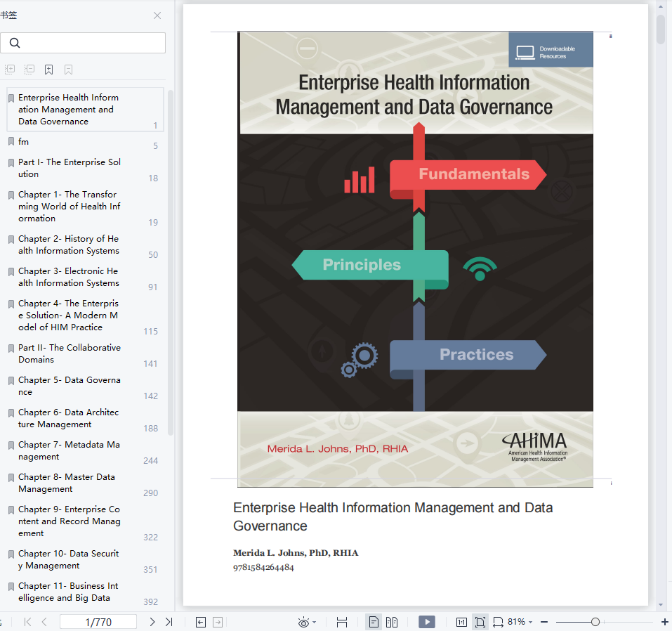The height and width of the screenshot is (631, 672).
Task: Close the 书签 bookmarks panel
Action: (157, 16)
